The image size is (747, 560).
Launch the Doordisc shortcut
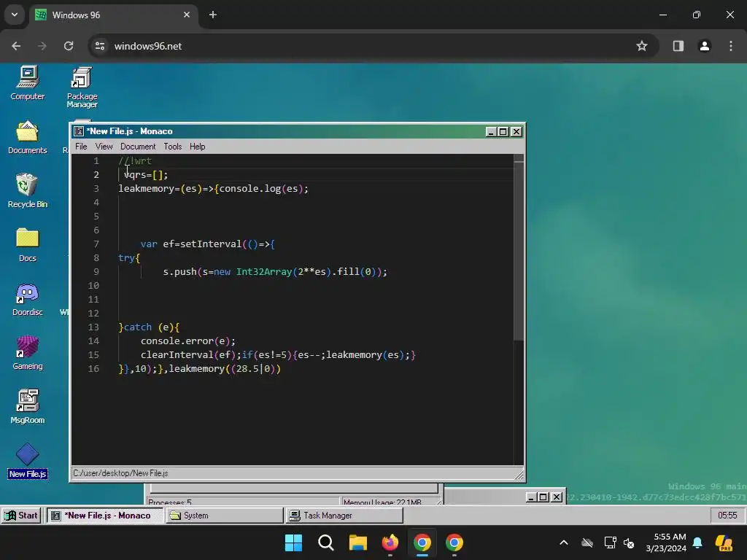(x=27, y=299)
